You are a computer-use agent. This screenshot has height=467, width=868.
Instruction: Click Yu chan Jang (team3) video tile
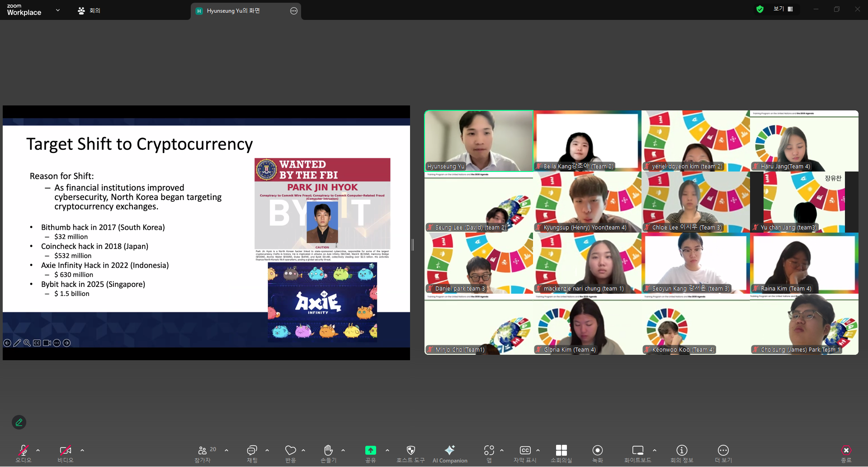tap(804, 202)
